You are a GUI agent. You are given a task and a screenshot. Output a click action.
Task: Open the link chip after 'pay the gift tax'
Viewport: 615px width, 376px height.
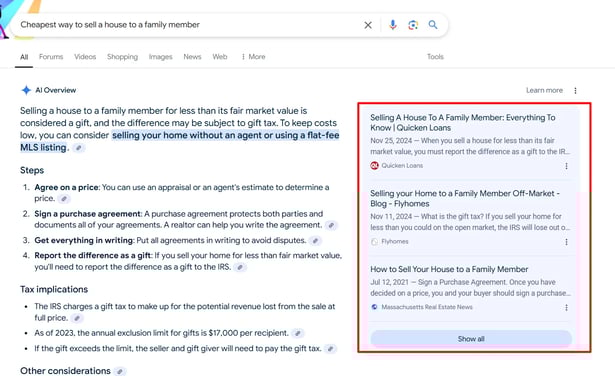[331, 349]
